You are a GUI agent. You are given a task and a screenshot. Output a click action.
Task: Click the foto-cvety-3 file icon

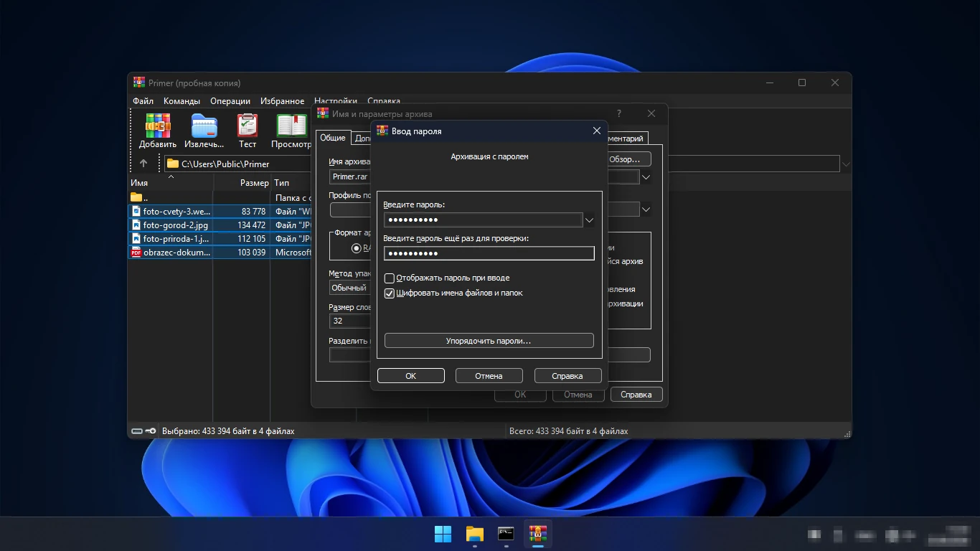point(136,211)
